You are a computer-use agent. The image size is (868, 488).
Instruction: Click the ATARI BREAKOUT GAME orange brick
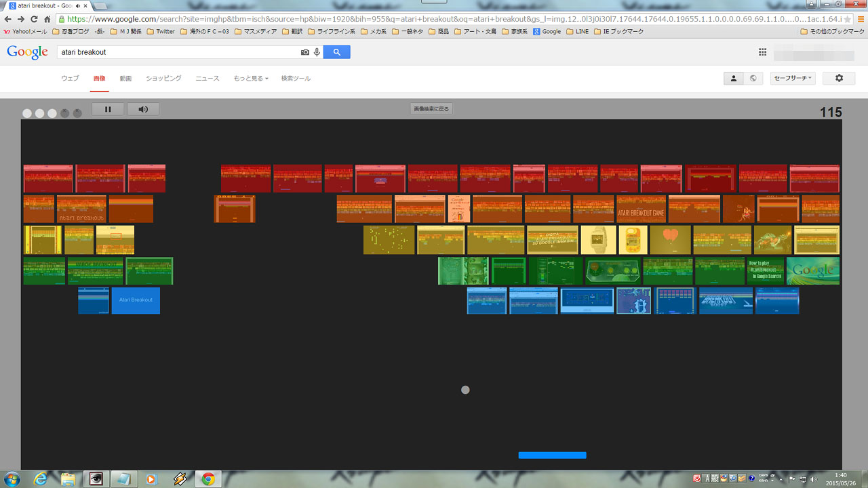[x=641, y=209]
